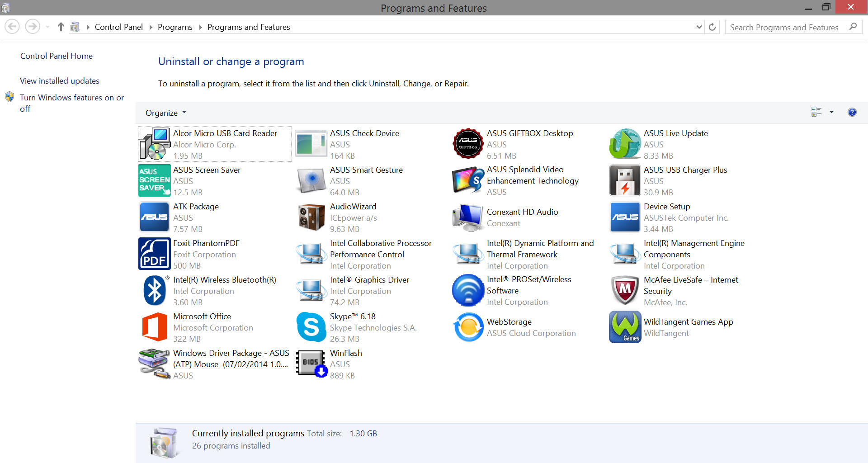
Task: Open Help with the question mark icon
Action: 852,112
